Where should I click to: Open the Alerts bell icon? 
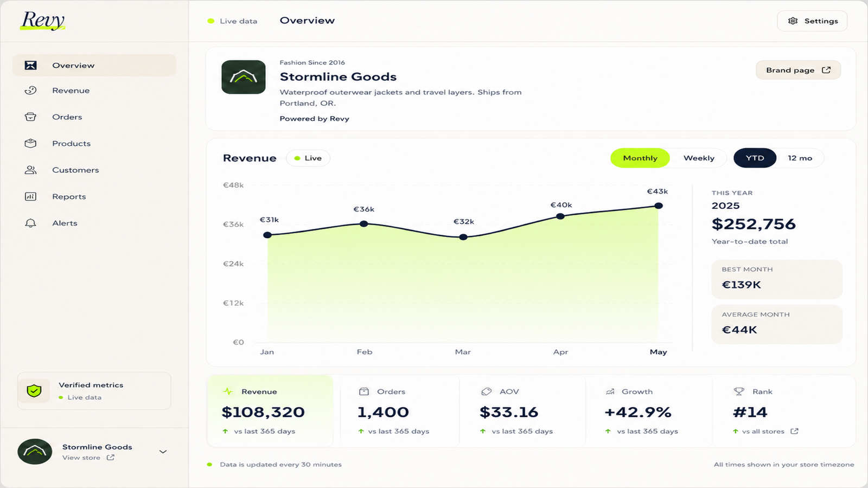[30, 223]
